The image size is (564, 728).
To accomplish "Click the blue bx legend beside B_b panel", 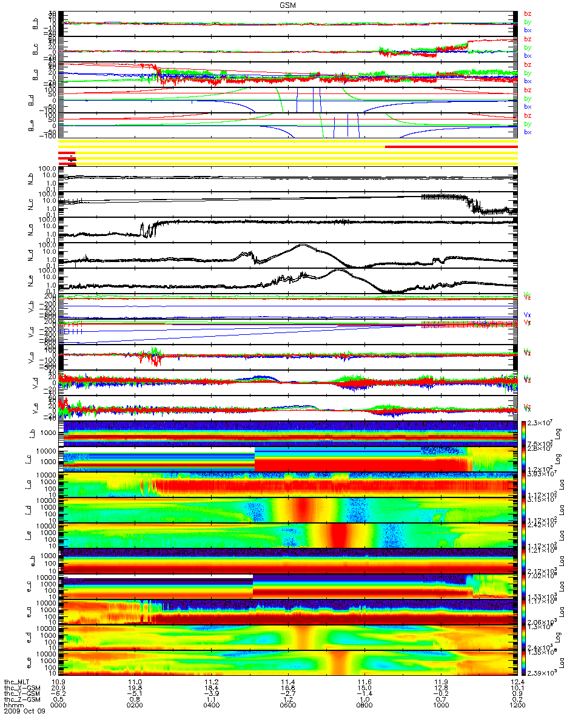I will [x=528, y=31].
